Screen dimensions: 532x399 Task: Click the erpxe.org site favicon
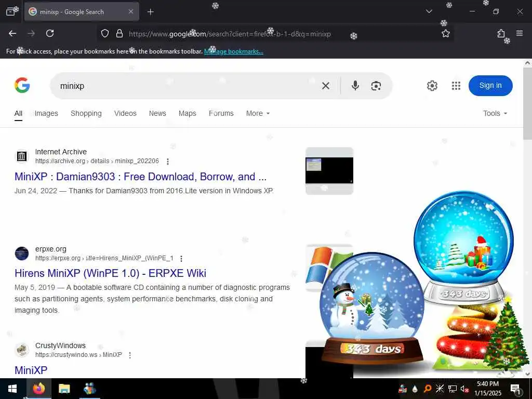(x=22, y=254)
